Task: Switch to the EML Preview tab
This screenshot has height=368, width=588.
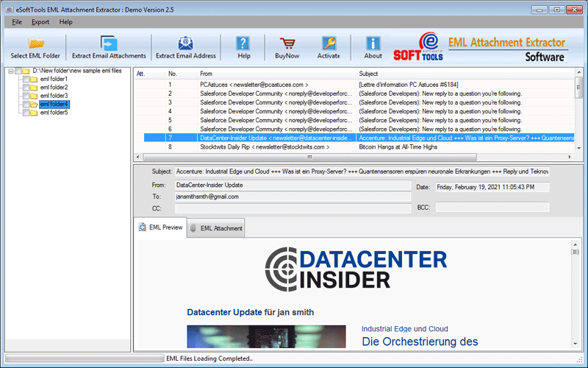Action: [x=160, y=227]
